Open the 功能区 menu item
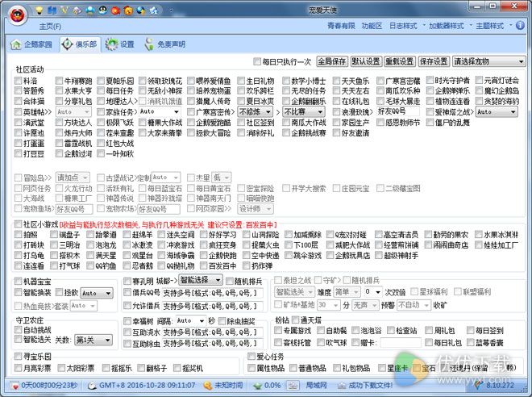Screen dimensions: 532x397 (372, 26)
